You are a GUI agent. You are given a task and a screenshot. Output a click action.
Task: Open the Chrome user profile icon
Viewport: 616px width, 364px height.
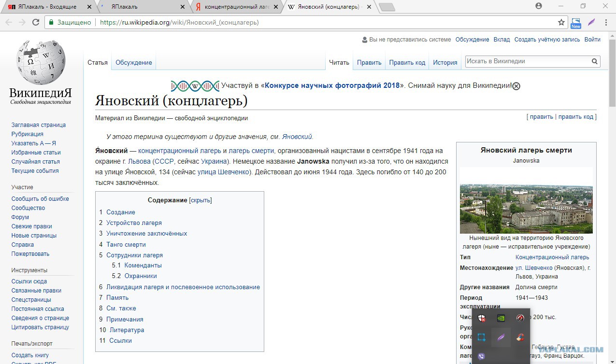[539, 6]
